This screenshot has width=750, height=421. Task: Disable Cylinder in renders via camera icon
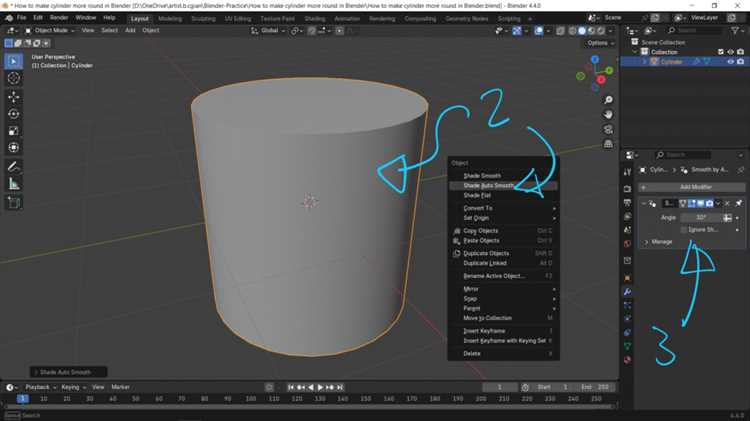coord(740,62)
